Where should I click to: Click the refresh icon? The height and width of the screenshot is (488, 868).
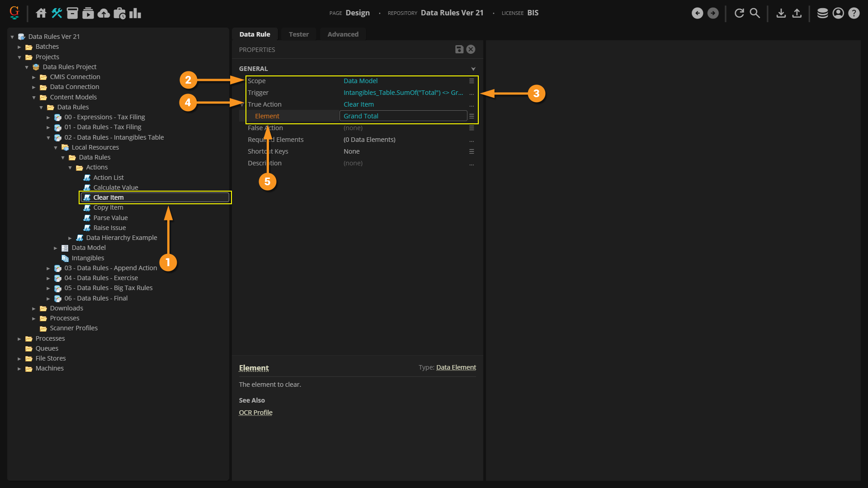pos(739,13)
